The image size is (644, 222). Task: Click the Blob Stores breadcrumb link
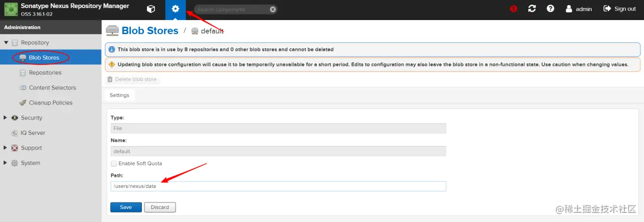(150, 31)
